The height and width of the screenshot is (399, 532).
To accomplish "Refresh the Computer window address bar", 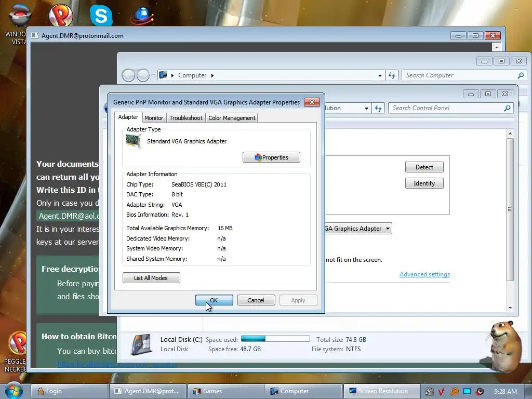I will pos(392,75).
